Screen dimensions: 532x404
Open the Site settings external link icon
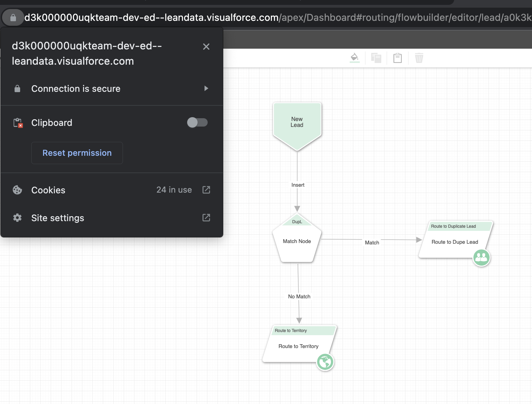pyautogui.click(x=206, y=218)
